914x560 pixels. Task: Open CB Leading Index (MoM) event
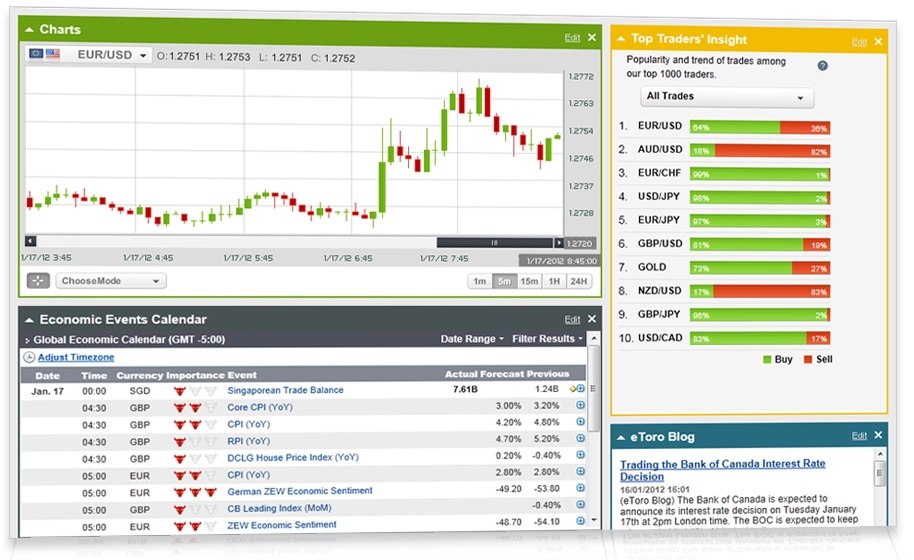pos(279,508)
